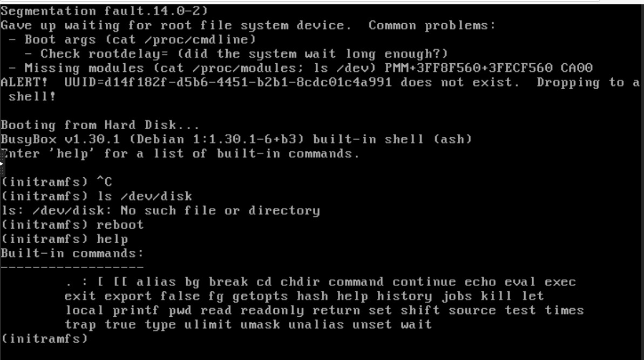
Task: Click the '^C' prompt line
Action: [x=56, y=182]
